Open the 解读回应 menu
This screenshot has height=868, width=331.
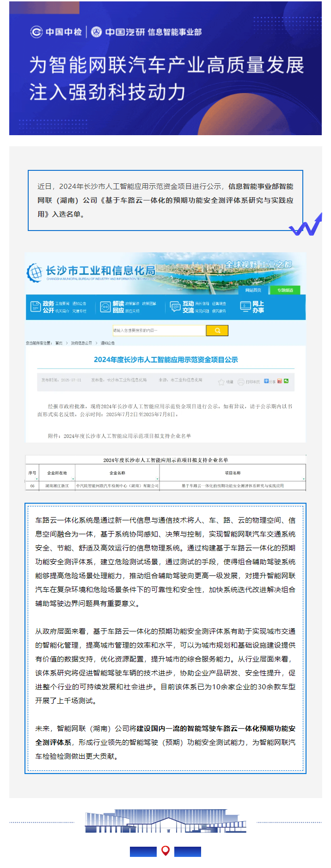[x=118, y=307]
